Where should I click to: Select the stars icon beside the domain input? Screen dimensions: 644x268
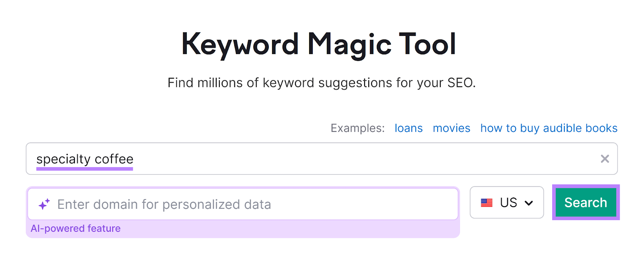pyautogui.click(x=44, y=204)
